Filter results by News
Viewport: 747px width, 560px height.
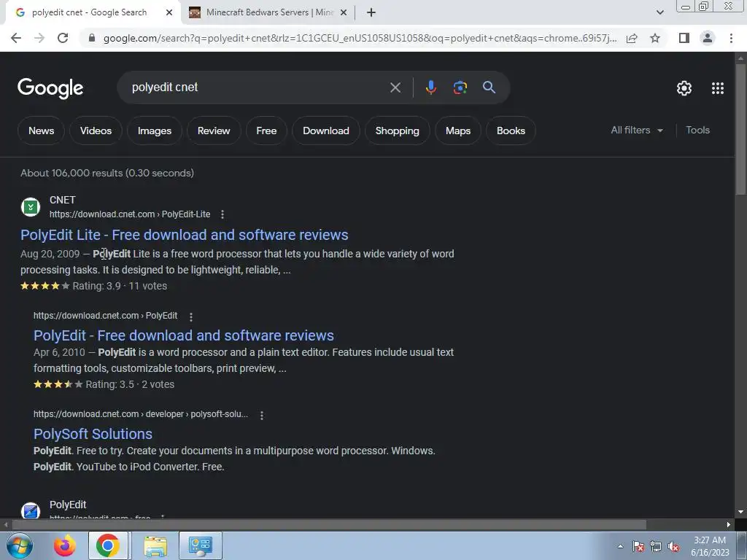pos(41,131)
